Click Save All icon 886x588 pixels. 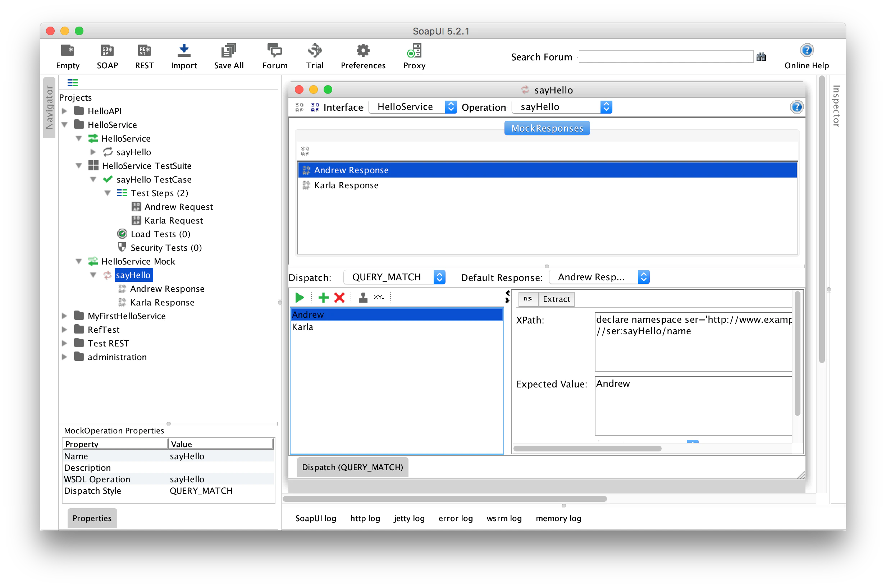pyautogui.click(x=228, y=51)
